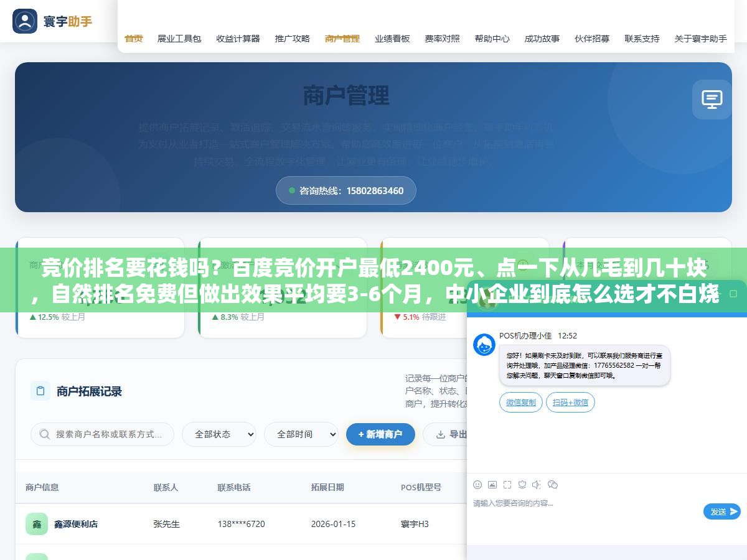
Task: Click the POS机办理小佳 agent avatar
Action: pyautogui.click(x=484, y=344)
